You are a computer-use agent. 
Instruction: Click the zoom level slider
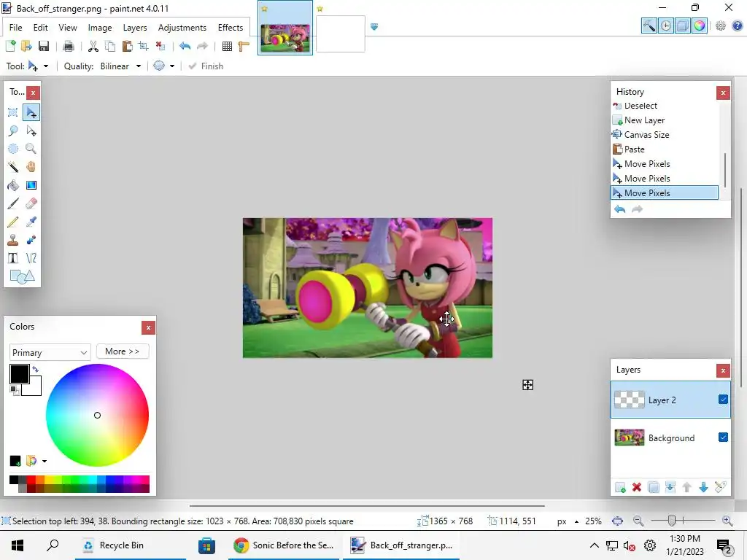coord(672,521)
